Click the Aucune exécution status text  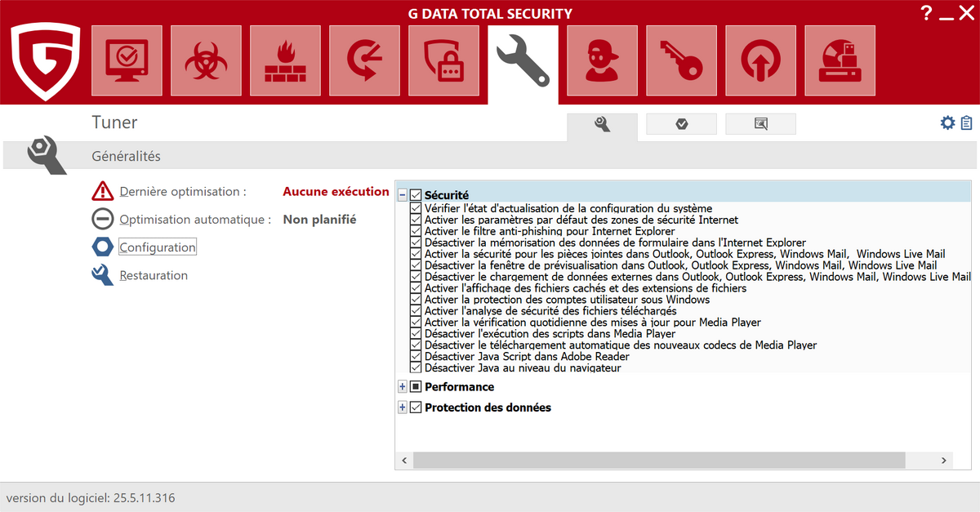336,192
